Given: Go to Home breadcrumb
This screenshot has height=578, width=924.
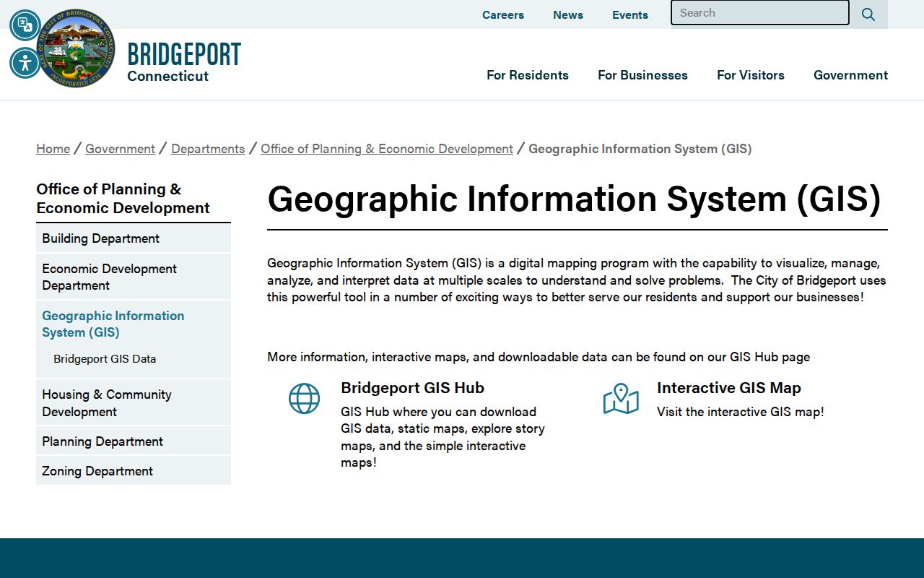Looking at the screenshot, I should (53, 149).
